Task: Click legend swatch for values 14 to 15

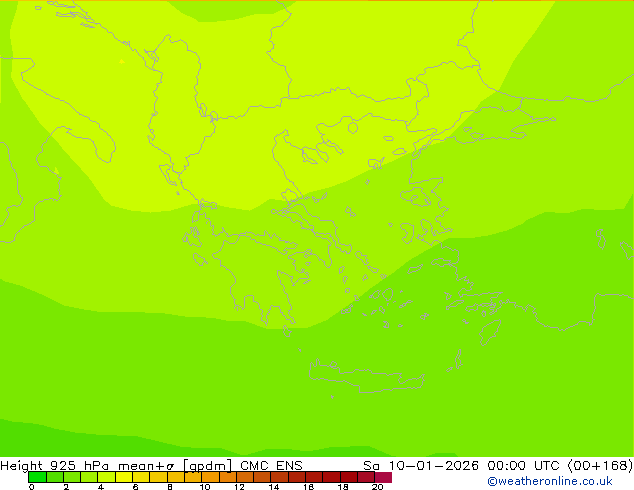Action: tap(279, 477)
